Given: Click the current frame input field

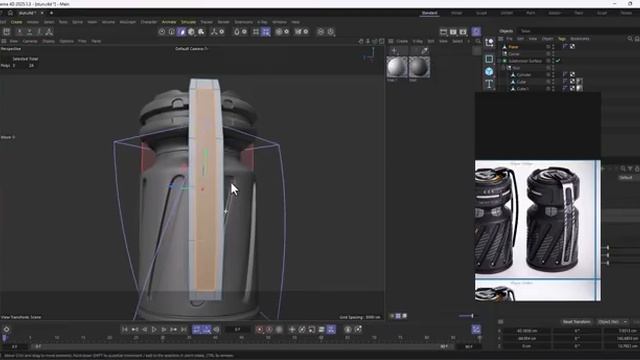Looking at the screenshot, I should coord(238,329).
